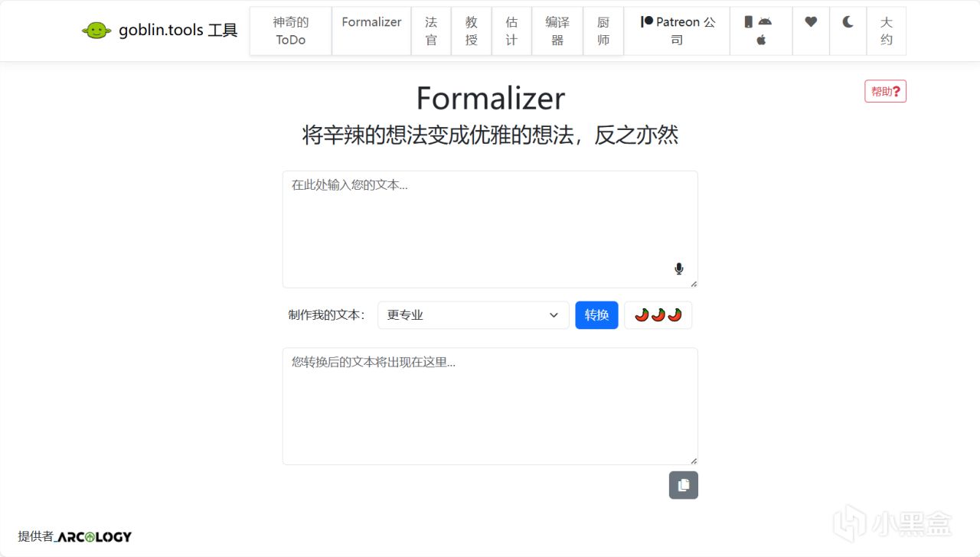Open the 法官 tab
Screen dimensions: 980x557
(x=431, y=31)
